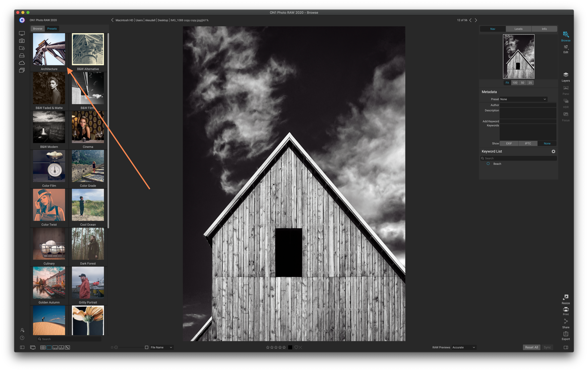Click the Reset All button
The height and width of the screenshot is (371, 588).
[531, 347]
